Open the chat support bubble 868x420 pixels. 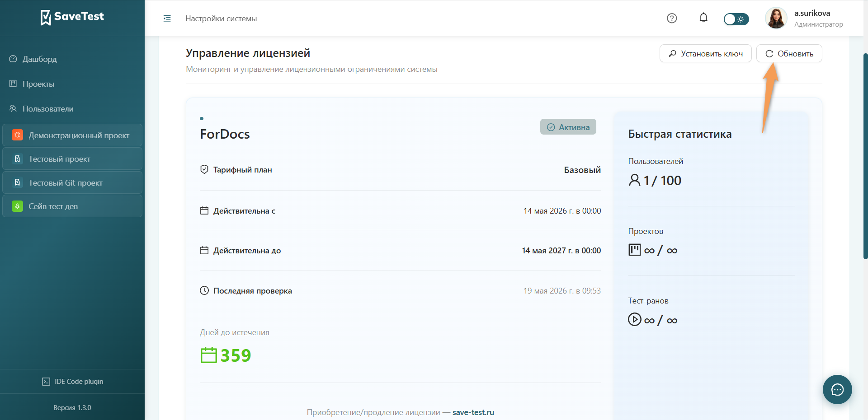pyautogui.click(x=837, y=389)
